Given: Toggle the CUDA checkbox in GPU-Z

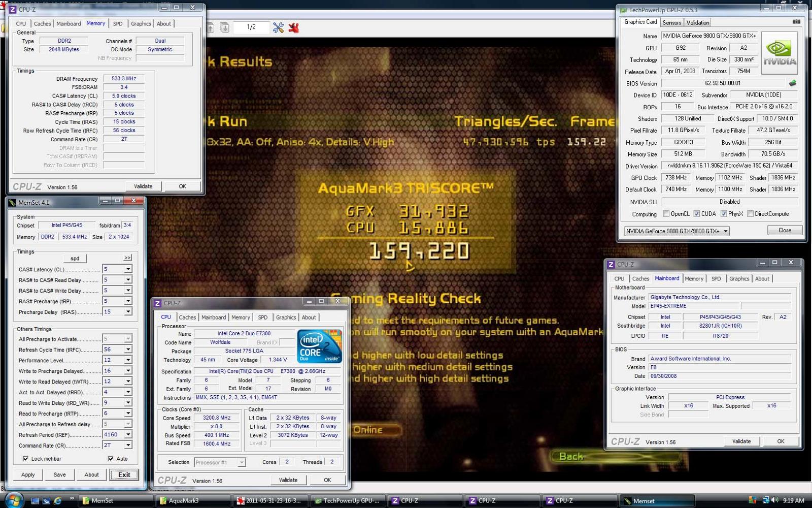Looking at the screenshot, I should click(x=697, y=214).
